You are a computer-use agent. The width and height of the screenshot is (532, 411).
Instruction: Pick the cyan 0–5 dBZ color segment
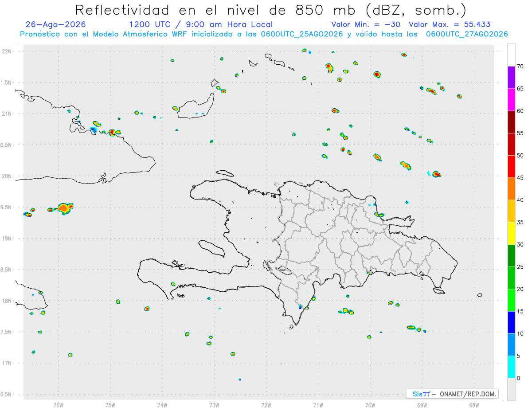point(511,367)
